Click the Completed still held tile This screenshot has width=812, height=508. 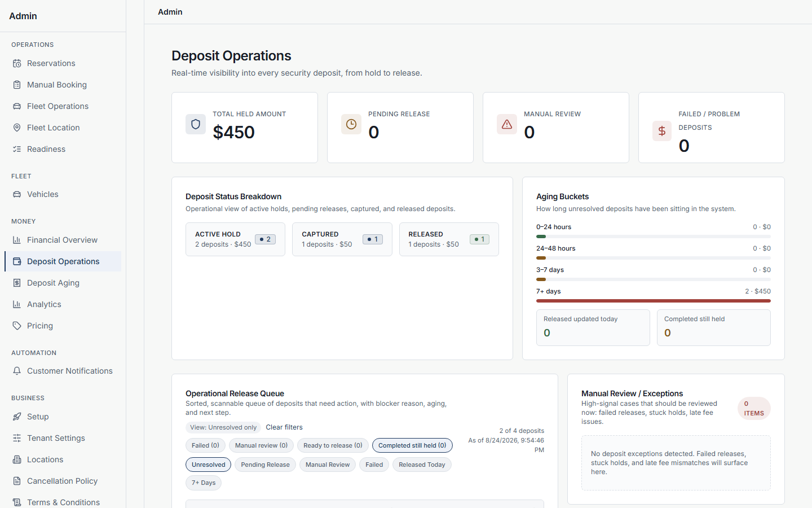[x=714, y=327]
